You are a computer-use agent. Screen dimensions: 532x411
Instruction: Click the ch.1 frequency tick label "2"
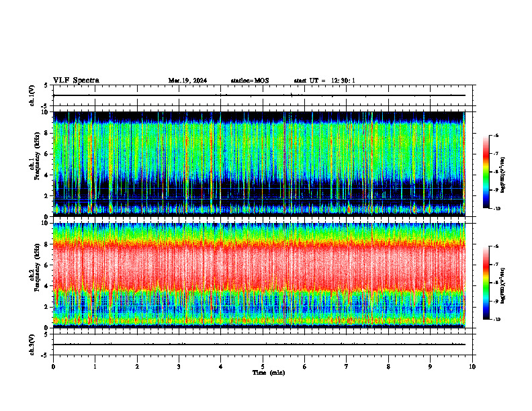coord(46,195)
